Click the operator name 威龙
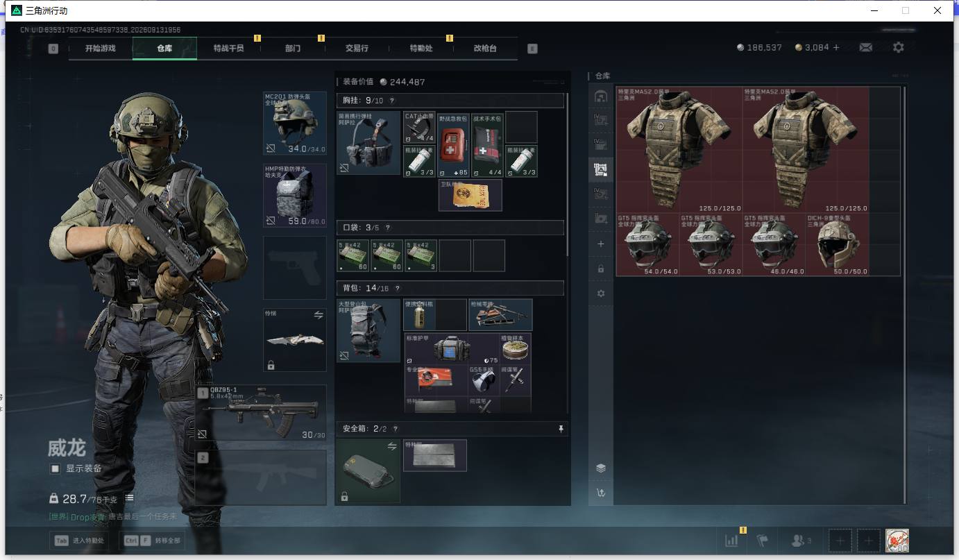The width and height of the screenshot is (959, 560). tap(67, 448)
